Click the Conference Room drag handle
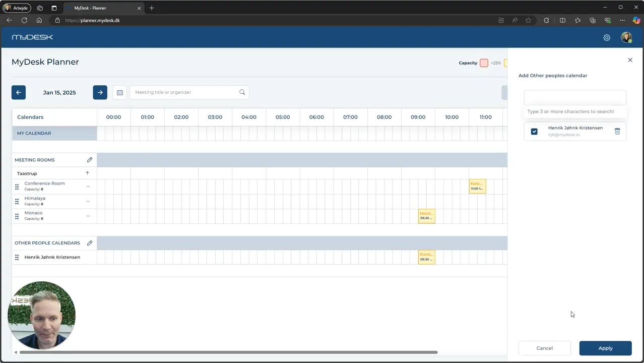The height and width of the screenshot is (363, 644). (x=17, y=187)
